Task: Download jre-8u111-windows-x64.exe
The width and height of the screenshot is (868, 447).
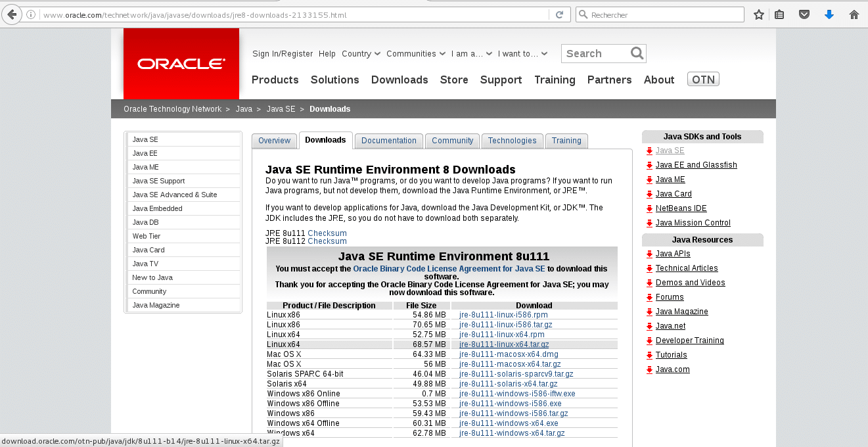Action: 509,423
